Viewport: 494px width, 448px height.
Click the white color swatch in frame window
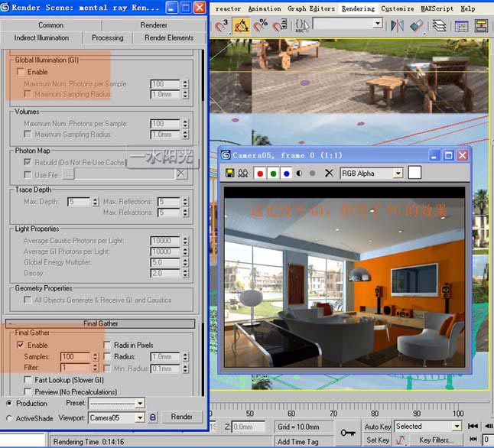click(414, 173)
